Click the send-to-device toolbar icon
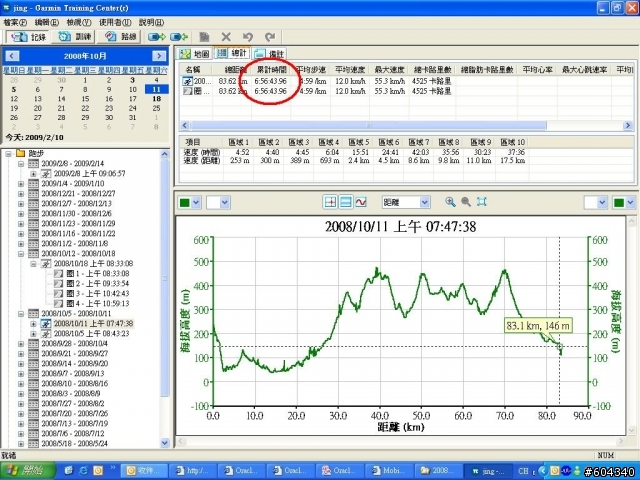This screenshot has width=640, height=480. [x=157, y=37]
